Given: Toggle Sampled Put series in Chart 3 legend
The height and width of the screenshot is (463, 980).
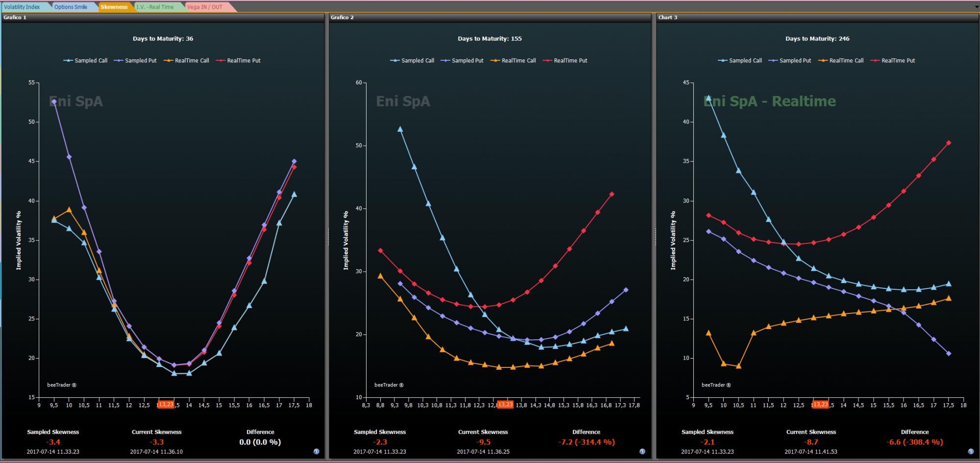Looking at the screenshot, I should pyautogui.click(x=790, y=61).
